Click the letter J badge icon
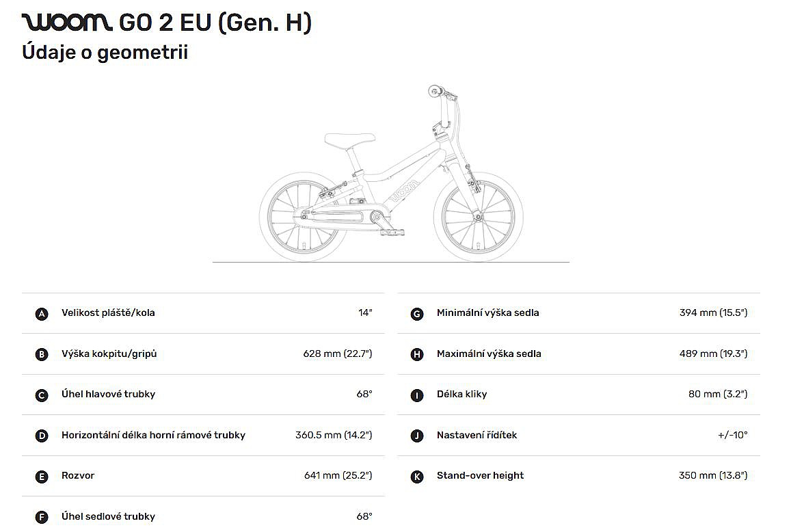 (x=417, y=436)
